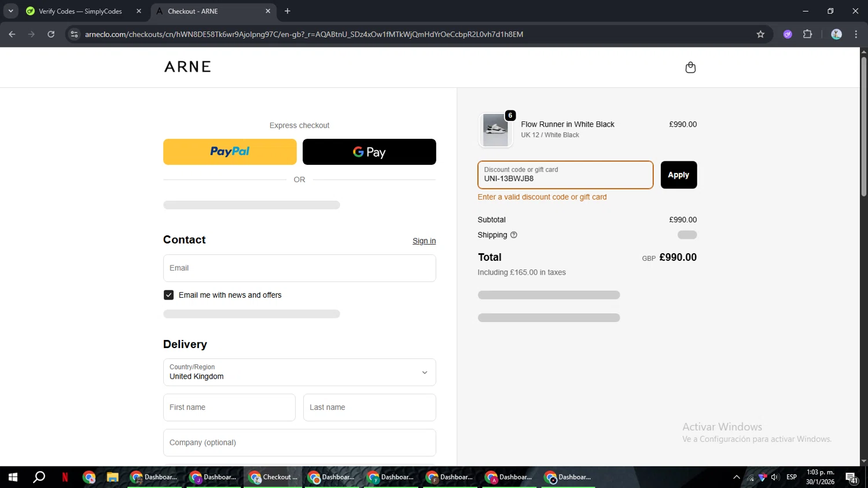868x488 pixels.
Task: Click the Sign in link
Action: coord(424,241)
